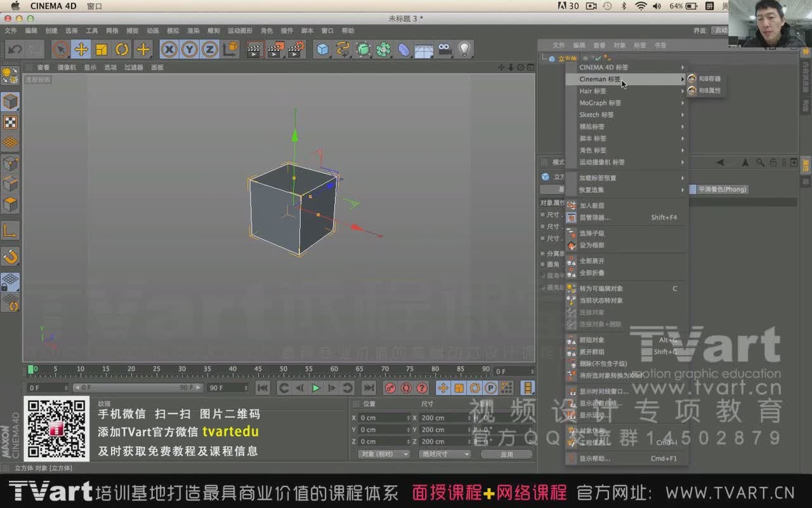
Task: Click the Render View clapperboard icon
Action: point(255,49)
